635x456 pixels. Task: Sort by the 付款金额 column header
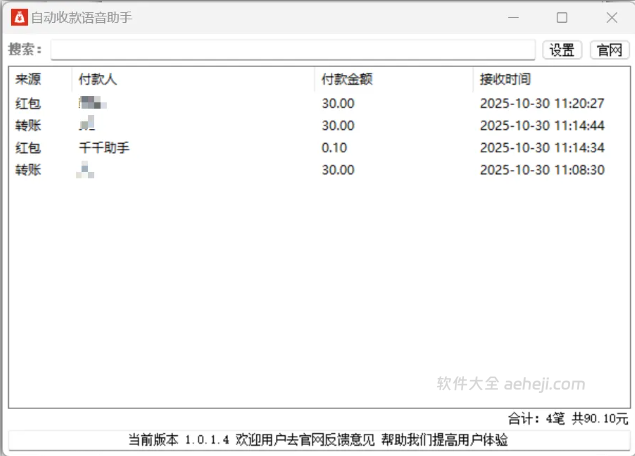coord(346,79)
